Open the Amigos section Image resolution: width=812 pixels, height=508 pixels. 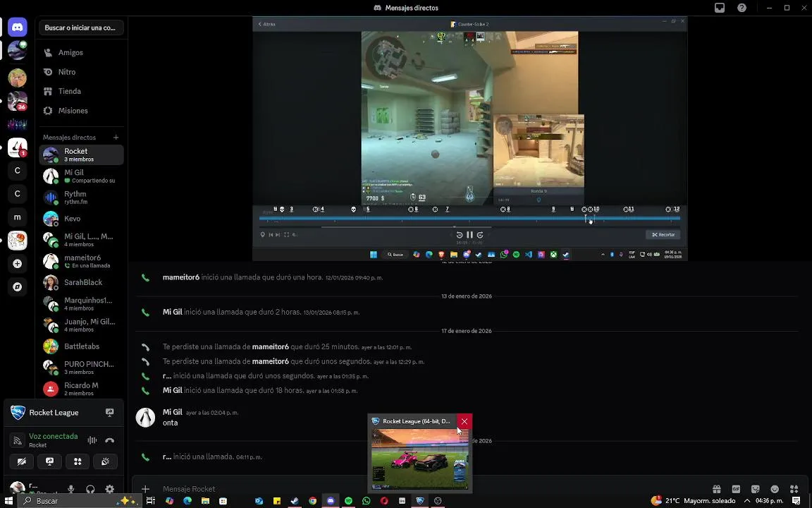coord(81,52)
